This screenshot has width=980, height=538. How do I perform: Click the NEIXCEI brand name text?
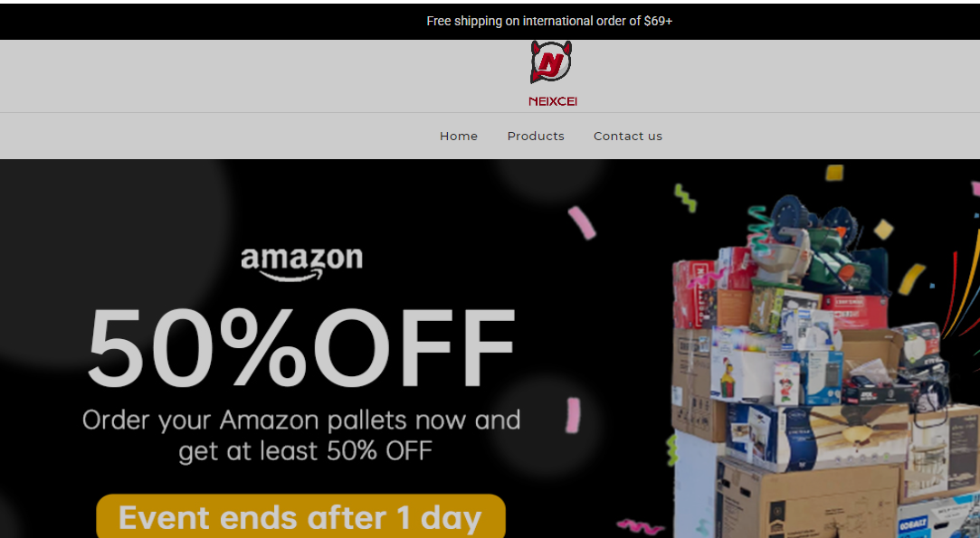tap(553, 101)
